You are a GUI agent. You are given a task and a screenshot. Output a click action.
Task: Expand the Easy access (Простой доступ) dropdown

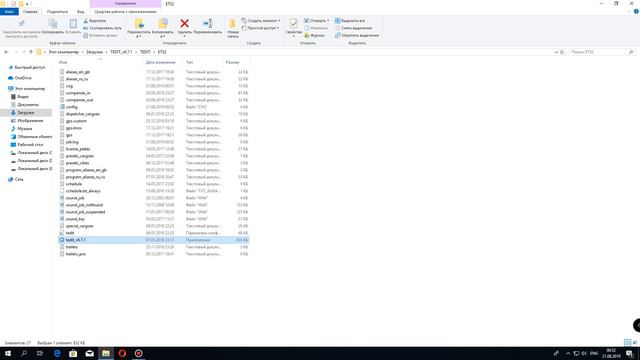(260, 28)
